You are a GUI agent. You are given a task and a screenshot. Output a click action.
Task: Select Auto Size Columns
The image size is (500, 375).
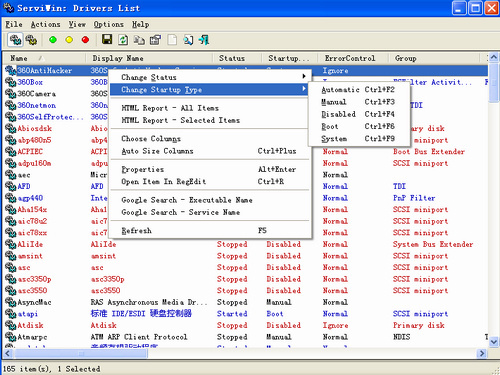point(210,151)
